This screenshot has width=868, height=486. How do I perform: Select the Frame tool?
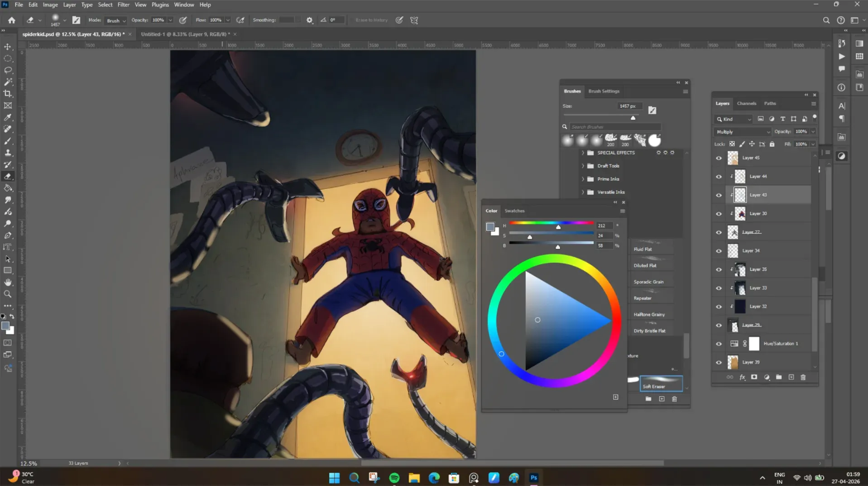8,106
